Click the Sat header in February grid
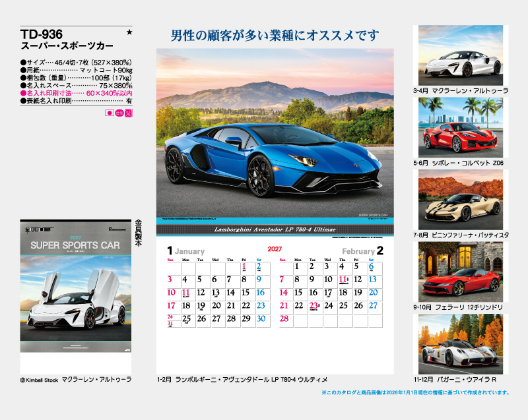 (371, 260)
